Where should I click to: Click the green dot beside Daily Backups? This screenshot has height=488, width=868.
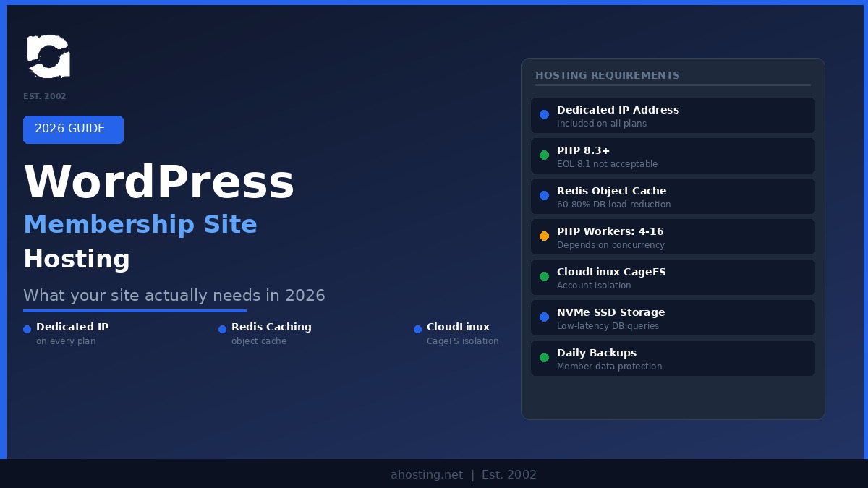[544, 357]
